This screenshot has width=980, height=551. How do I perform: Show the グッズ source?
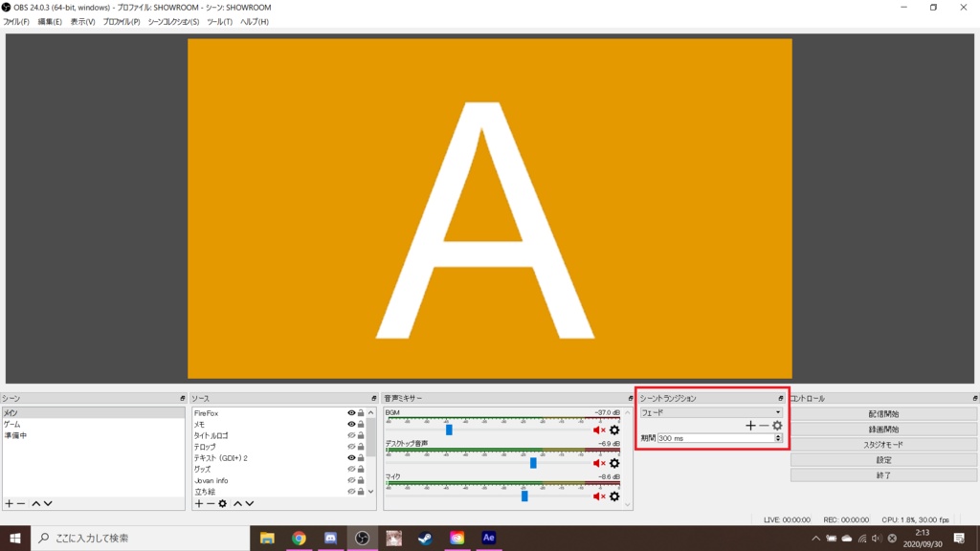[351, 469]
